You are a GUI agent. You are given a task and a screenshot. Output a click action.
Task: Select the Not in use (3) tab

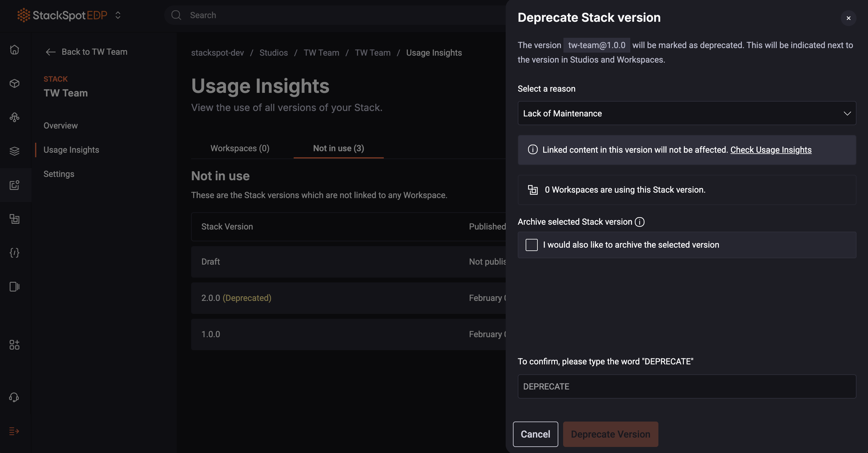click(x=338, y=148)
